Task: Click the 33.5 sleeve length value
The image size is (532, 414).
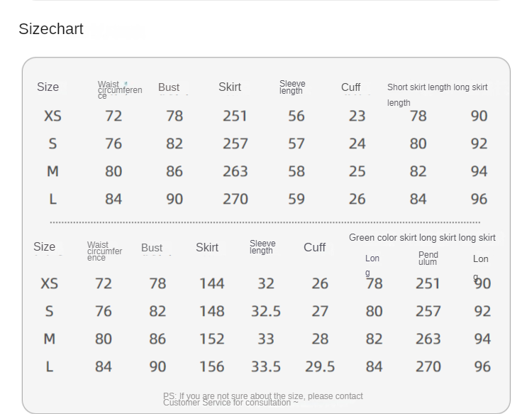Action: [266, 366]
